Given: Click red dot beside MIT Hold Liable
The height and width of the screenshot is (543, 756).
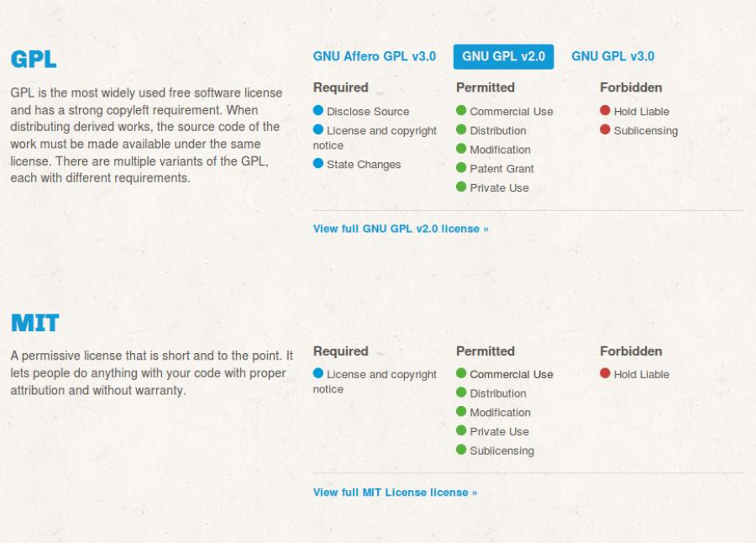Looking at the screenshot, I should click(x=605, y=373).
